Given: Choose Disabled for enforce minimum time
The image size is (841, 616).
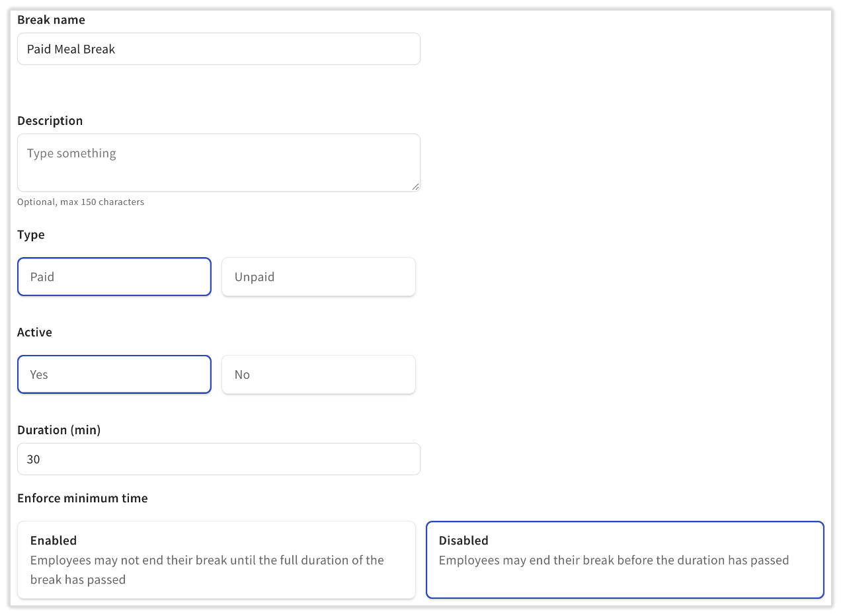Looking at the screenshot, I should 625,560.
